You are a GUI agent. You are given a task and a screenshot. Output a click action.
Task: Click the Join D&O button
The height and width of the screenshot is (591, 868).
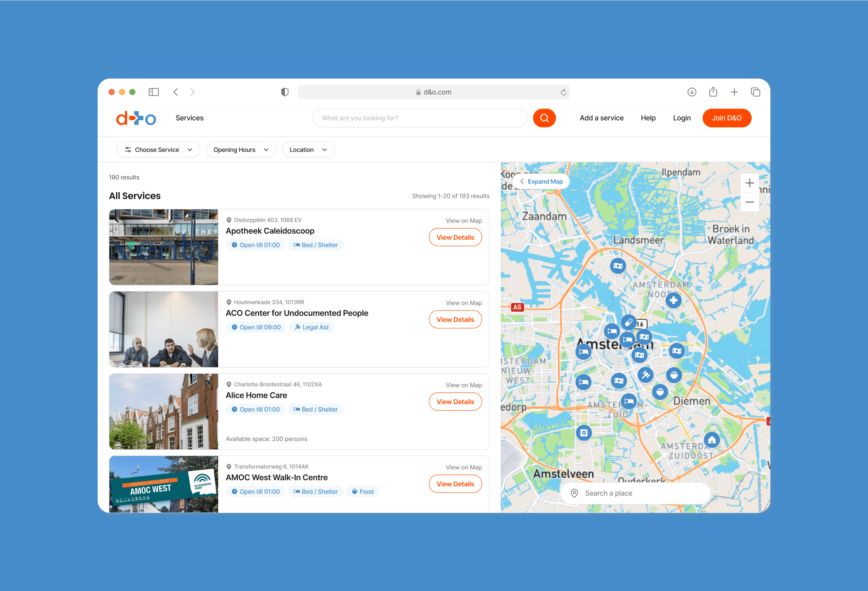(x=727, y=118)
